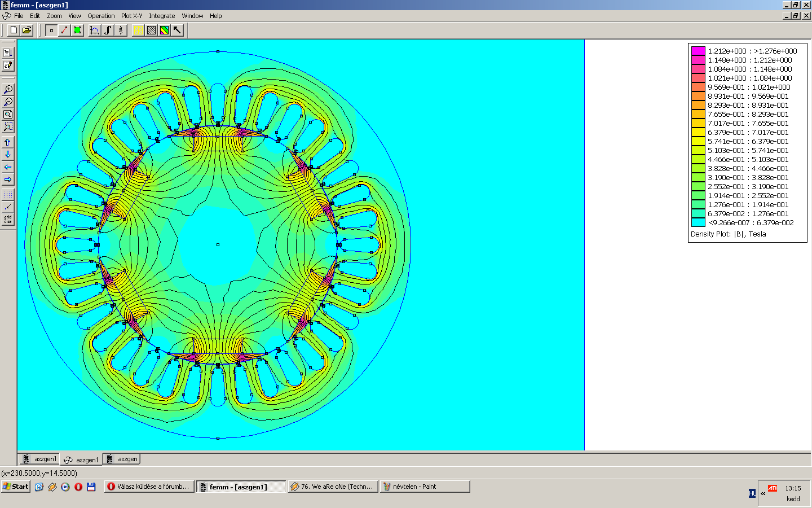Click legend value 1.021e+000 : 1.084e+000
Viewport: 812px width, 508px height.
(x=749, y=78)
